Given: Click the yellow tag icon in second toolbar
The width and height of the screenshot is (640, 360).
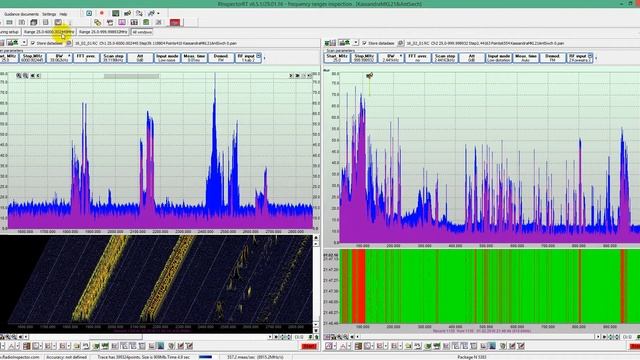Looking at the screenshot, I should coord(97,22).
